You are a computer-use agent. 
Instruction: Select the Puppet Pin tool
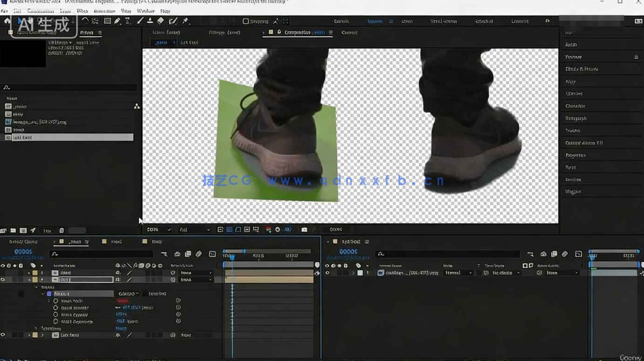185,21
